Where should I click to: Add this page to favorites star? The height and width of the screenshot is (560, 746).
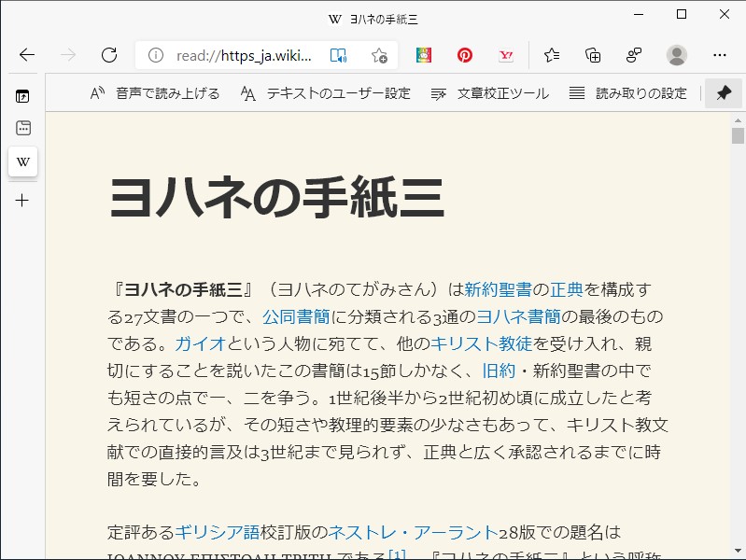(x=379, y=56)
